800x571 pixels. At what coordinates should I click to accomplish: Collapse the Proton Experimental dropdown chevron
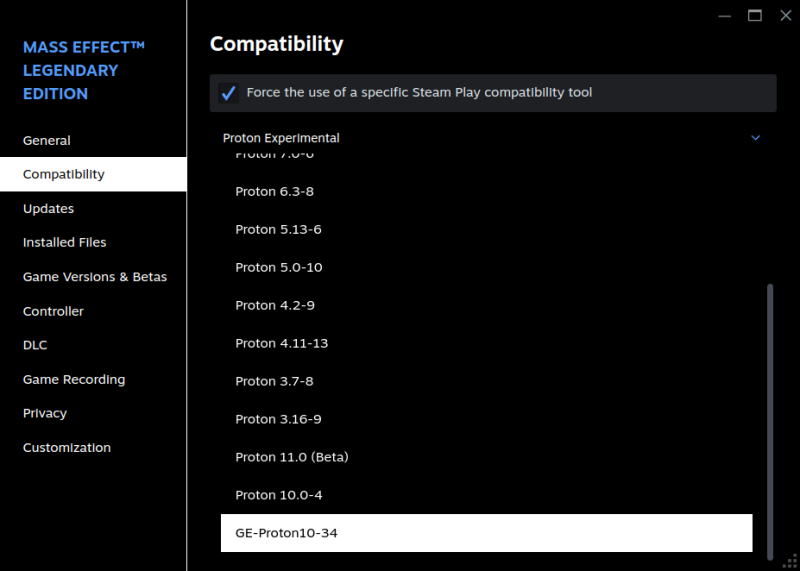pyautogui.click(x=756, y=138)
